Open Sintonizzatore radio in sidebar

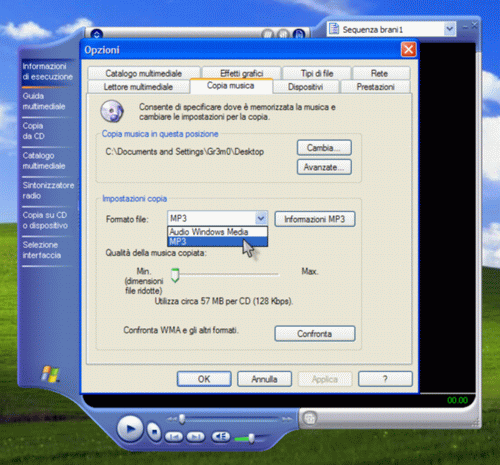tap(48, 190)
